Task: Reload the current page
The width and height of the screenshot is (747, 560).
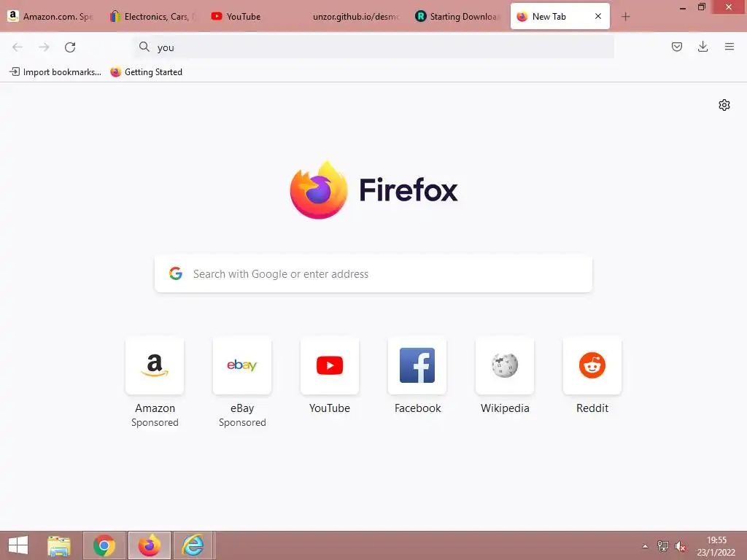Action: pyautogui.click(x=70, y=47)
